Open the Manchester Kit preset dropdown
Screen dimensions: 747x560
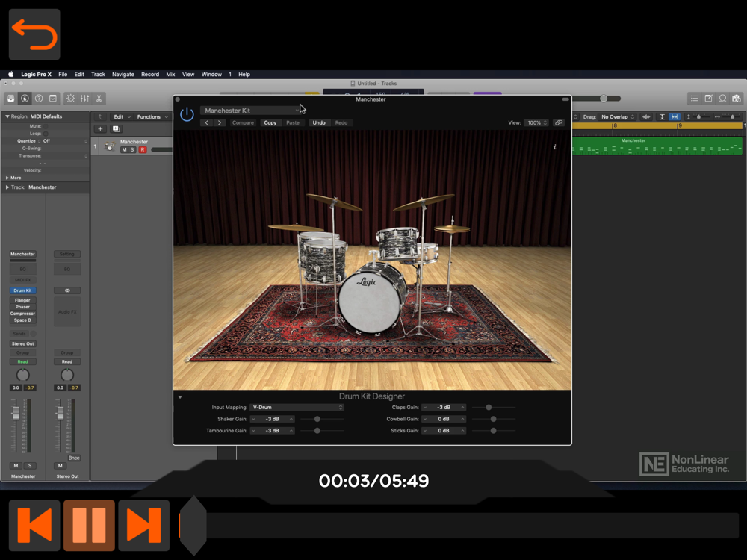point(250,111)
